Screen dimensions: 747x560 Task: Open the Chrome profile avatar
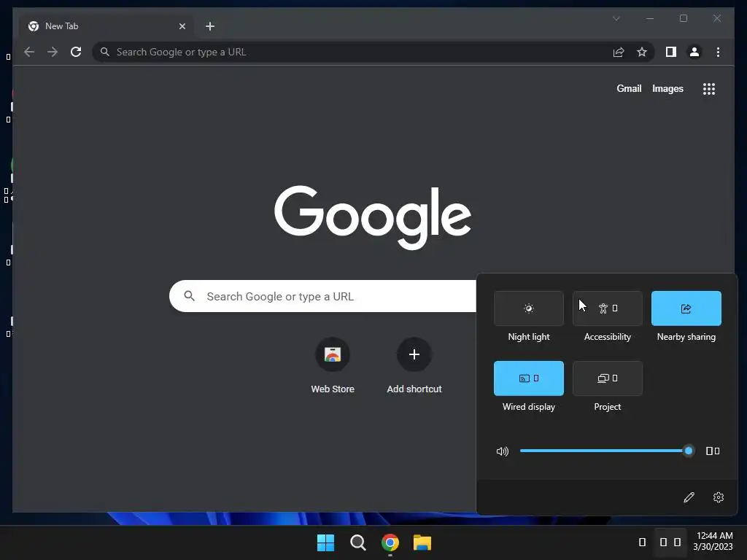[694, 52]
